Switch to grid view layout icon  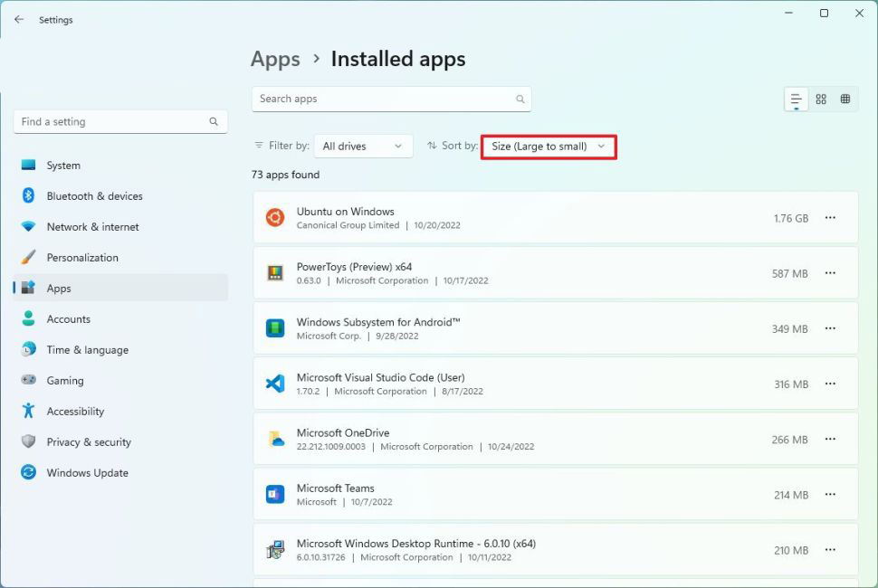[821, 100]
